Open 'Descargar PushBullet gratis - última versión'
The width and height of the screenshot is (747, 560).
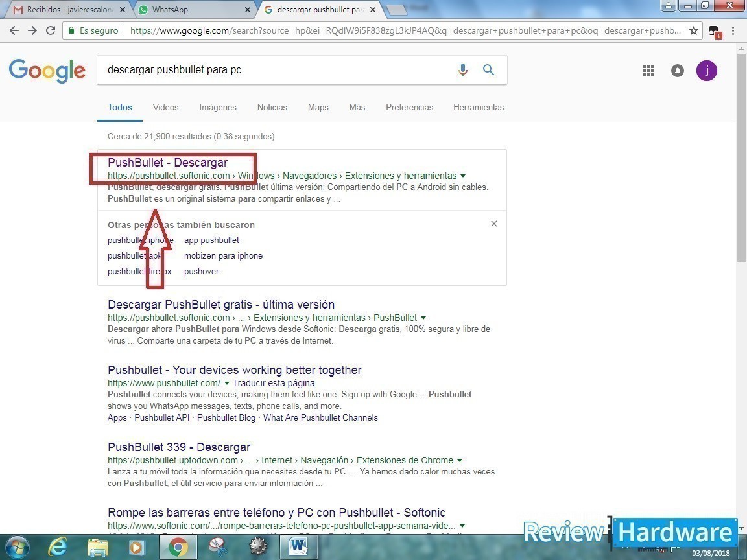click(x=221, y=305)
